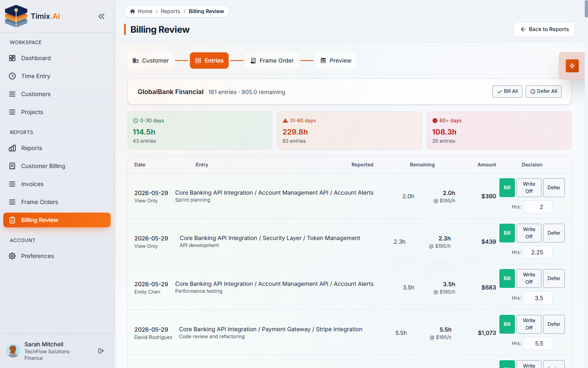This screenshot has width=588, height=368.
Task: Click the Token Management entry title
Action: [x=270, y=238]
